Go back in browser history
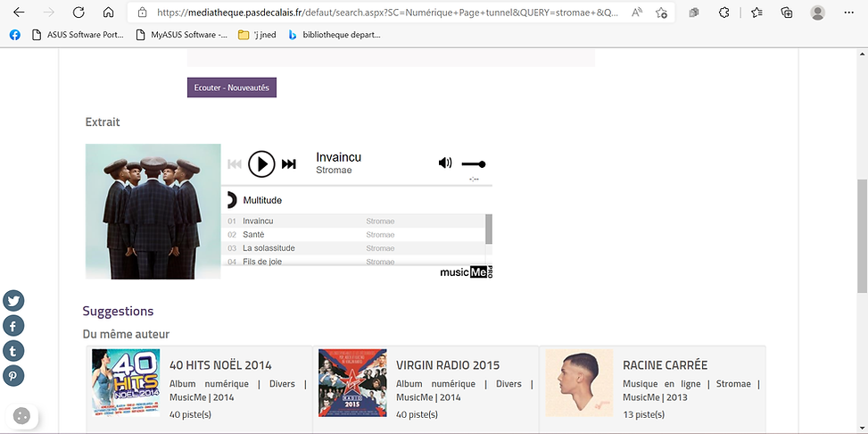868x434 pixels. point(19,13)
